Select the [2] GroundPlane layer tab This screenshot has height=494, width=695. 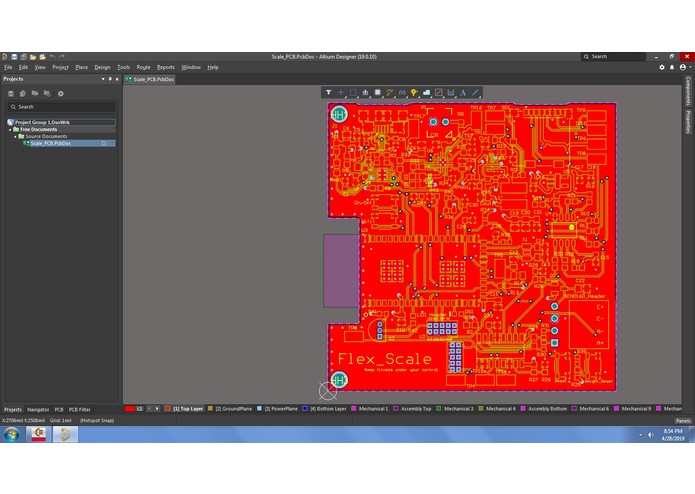pyautogui.click(x=230, y=409)
